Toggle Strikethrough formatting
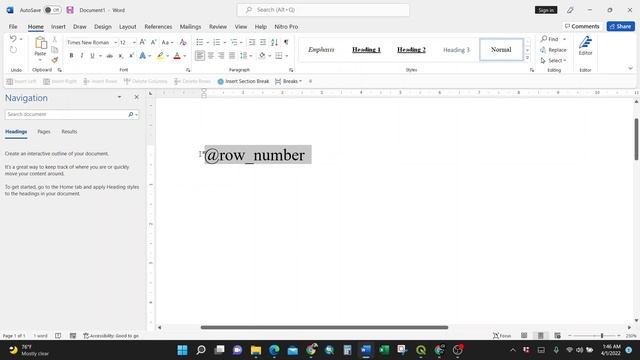 [x=110, y=56]
